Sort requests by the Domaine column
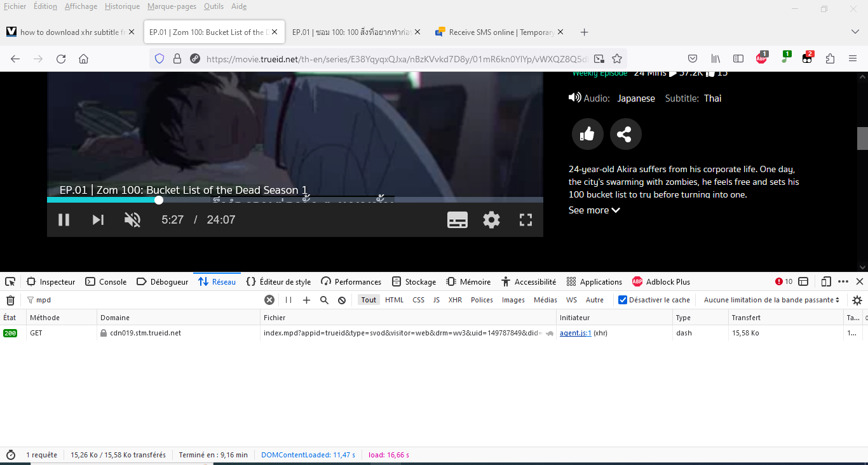 (x=179, y=318)
